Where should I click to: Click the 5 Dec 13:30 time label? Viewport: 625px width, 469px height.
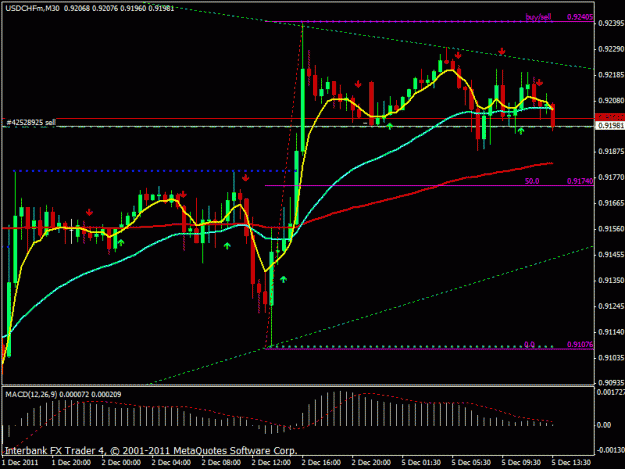tap(571, 463)
